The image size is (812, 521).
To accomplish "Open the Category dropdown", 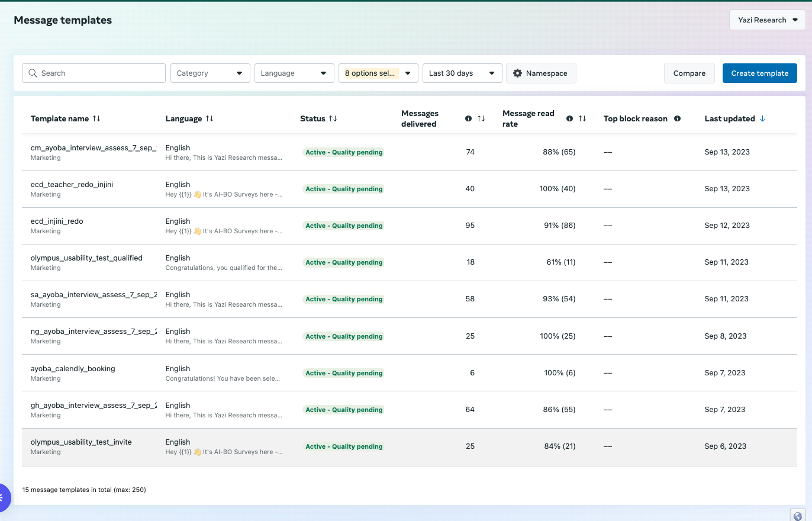I will point(210,73).
